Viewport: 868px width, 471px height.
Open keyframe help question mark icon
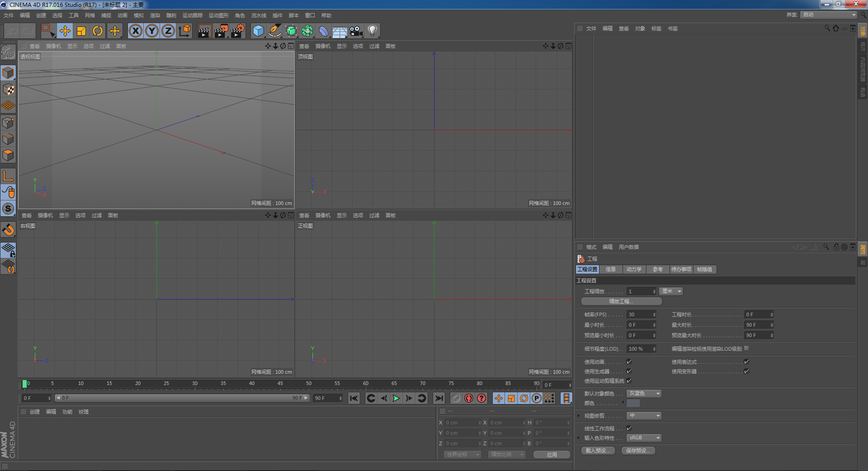tap(481, 398)
